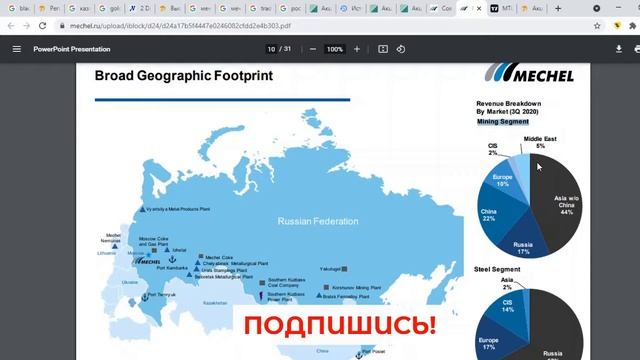Image resolution: width=640 pixels, height=360 pixels.
Task: Switch to the 'MT' tab
Action: [x=501, y=8]
